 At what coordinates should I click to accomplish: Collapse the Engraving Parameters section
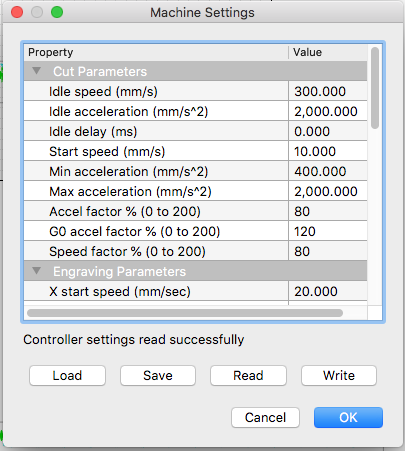36,271
